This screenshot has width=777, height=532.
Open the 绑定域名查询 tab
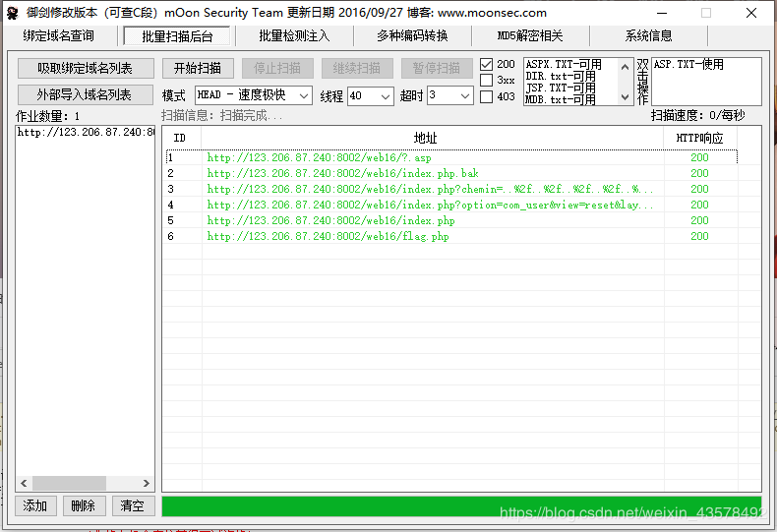pos(58,35)
